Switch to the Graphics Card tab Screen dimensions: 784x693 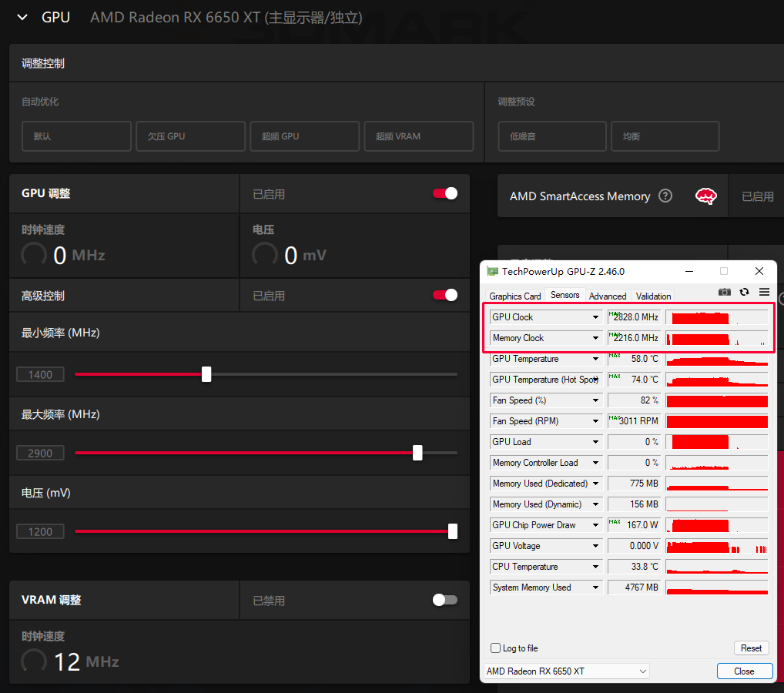click(x=514, y=296)
